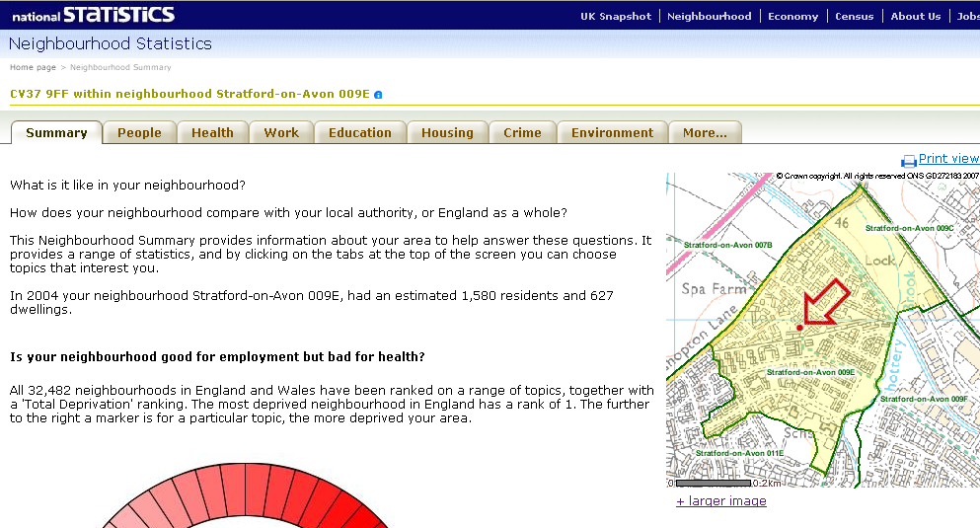This screenshot has height=528, width=980.
Task: Switch to the Environment tab
Action: pos(613,132)
